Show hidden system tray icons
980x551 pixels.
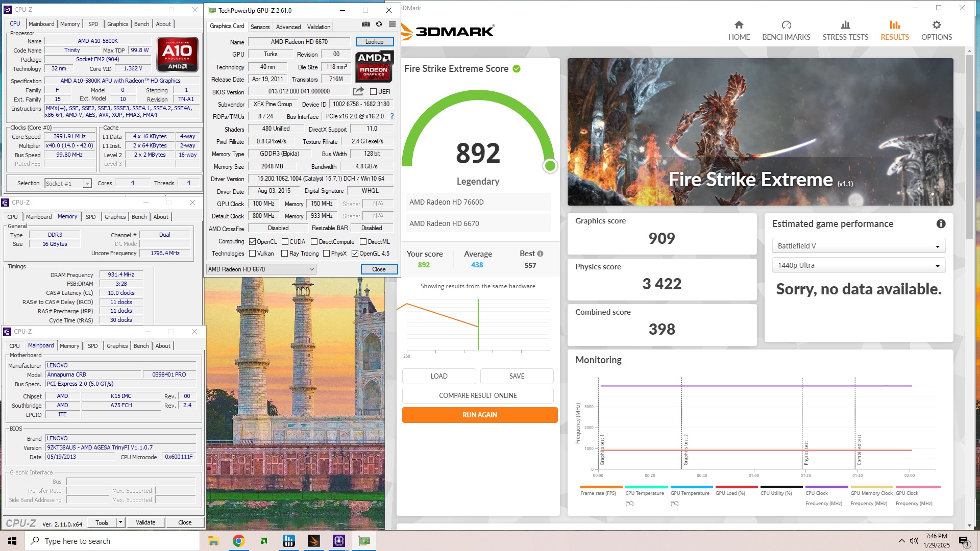901,541
